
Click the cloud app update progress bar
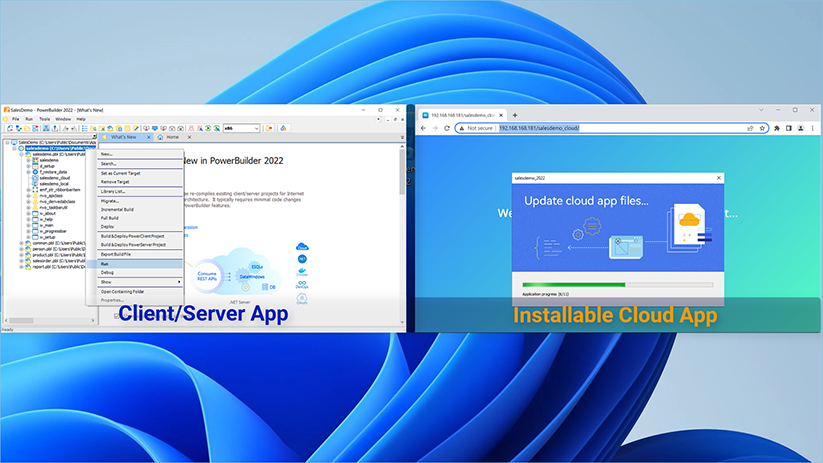coord(618,285)
